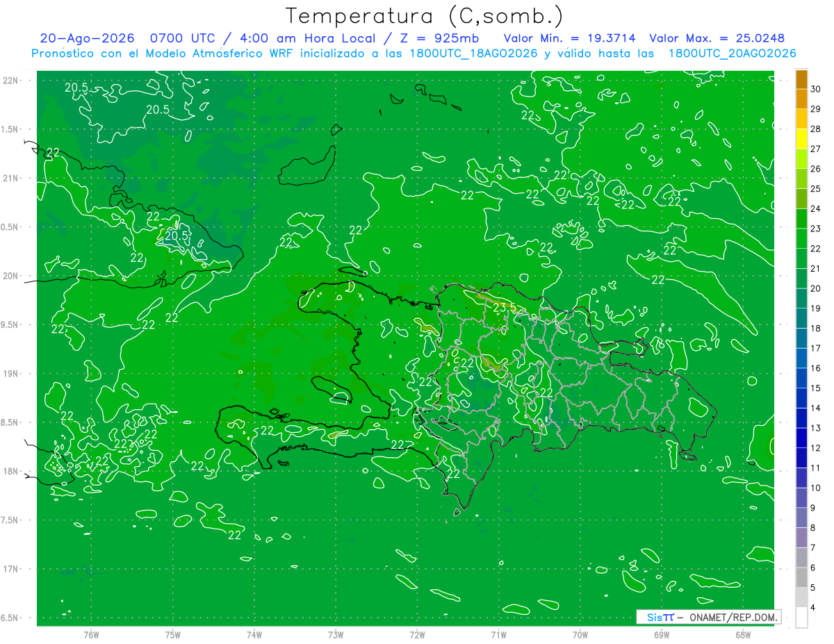Click the "4" value on the color scale
The height and width of the screenshot is (644, 834).
click(x=814, y=608)
